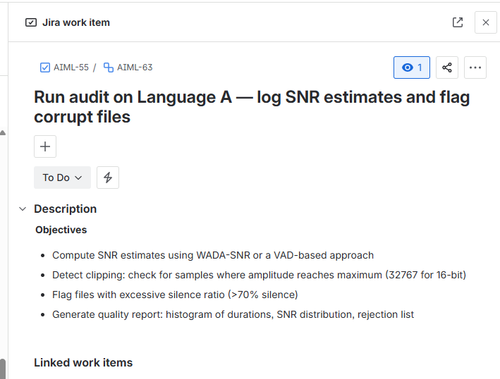Image resolution: width=500 pixels, height=379 pixels.
Task: Close the Jira work item panel
Action: (x=486, y=22)
